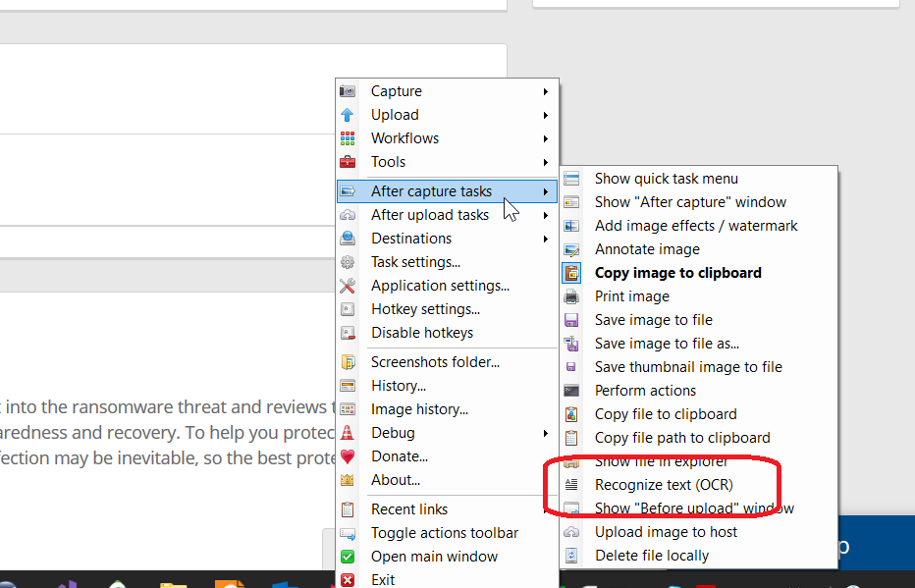This screenshot has height=588, width=915.
Task: Toggle Copy image to clipboard task
Action: (x=698, y=273)
